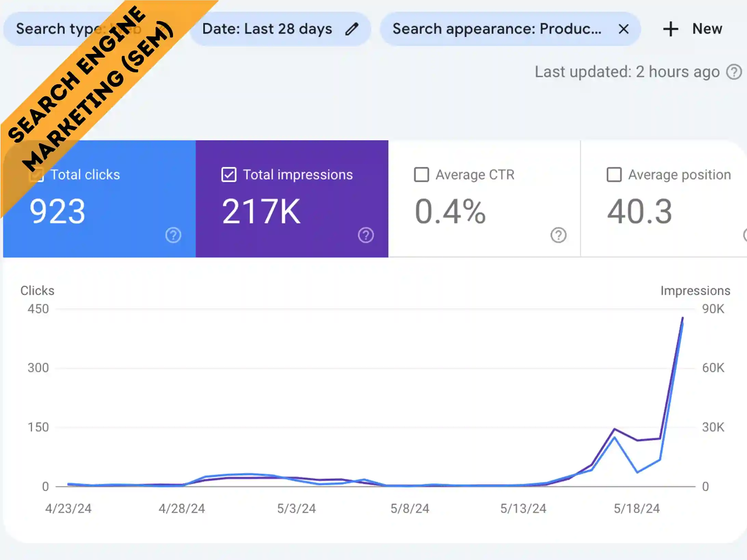Click the 450 clicks axis value

pos(38,309)
